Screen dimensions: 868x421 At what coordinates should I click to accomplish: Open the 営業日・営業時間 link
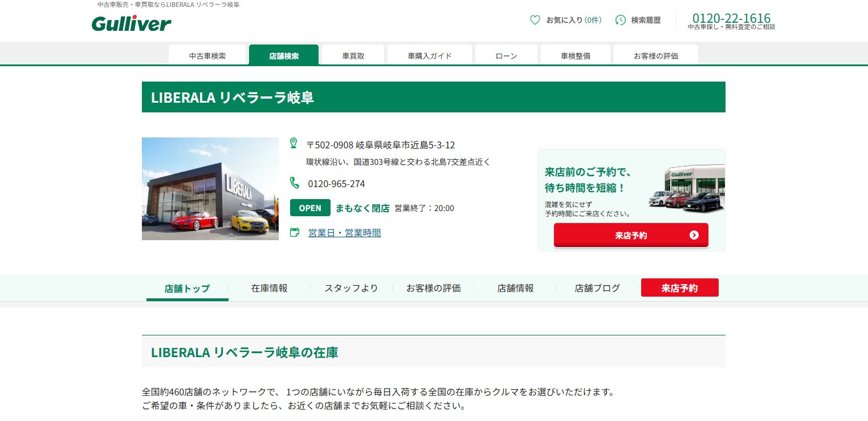point(344,233)
